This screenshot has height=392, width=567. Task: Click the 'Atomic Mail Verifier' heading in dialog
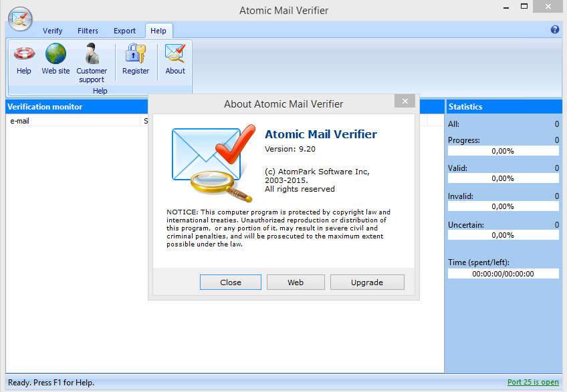pyautogui.click(x=321, y=134)
